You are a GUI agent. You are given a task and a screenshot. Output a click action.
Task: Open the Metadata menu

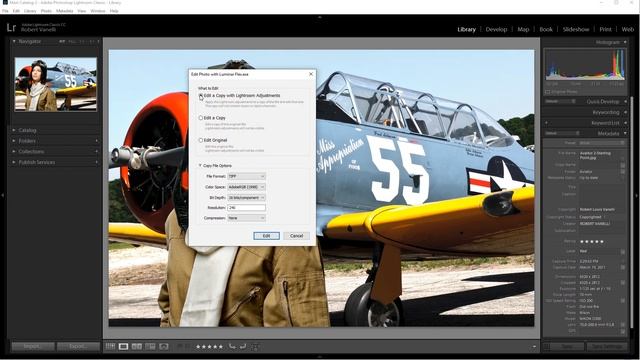(x=64, y=11)
